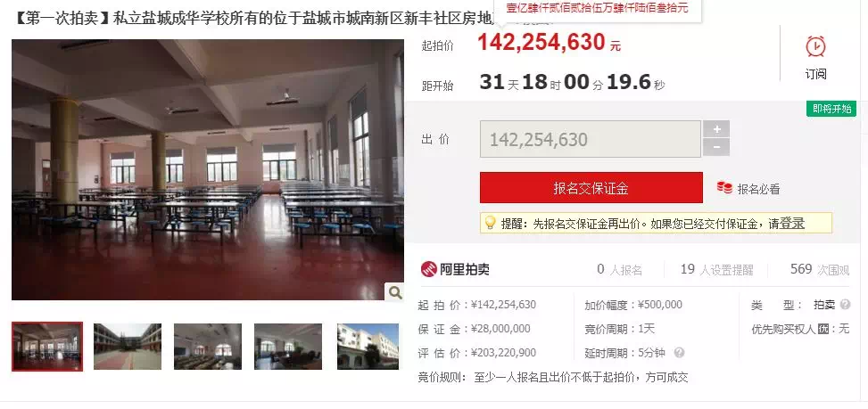The height and width of the screenshot is (409, 868).
Task: Click the alarm clock subscribe icon
Action: (815, 46)
